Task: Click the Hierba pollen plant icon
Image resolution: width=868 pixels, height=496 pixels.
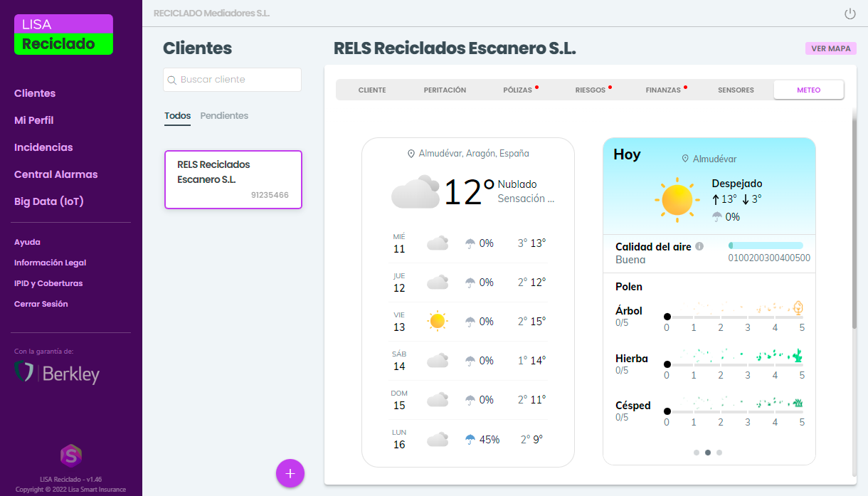Action: coord(798,355)
